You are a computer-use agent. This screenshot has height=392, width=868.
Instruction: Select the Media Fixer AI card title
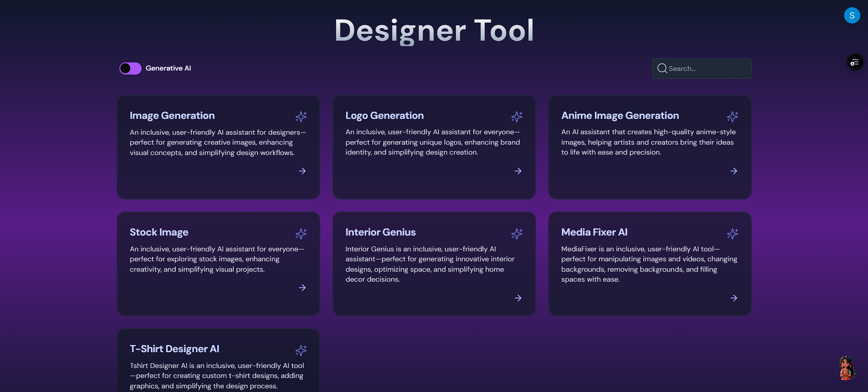(x=594, y=232)
